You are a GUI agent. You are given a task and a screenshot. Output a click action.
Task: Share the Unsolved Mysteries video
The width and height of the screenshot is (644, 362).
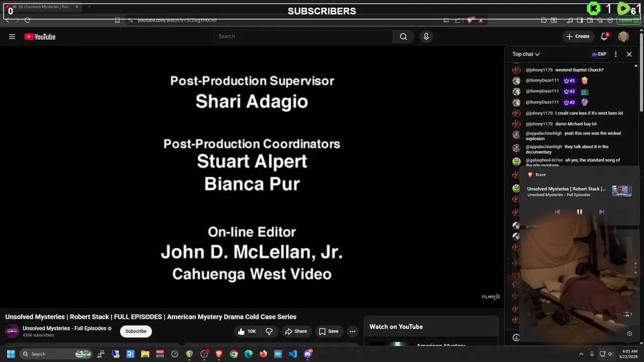[x=296, y=331]
